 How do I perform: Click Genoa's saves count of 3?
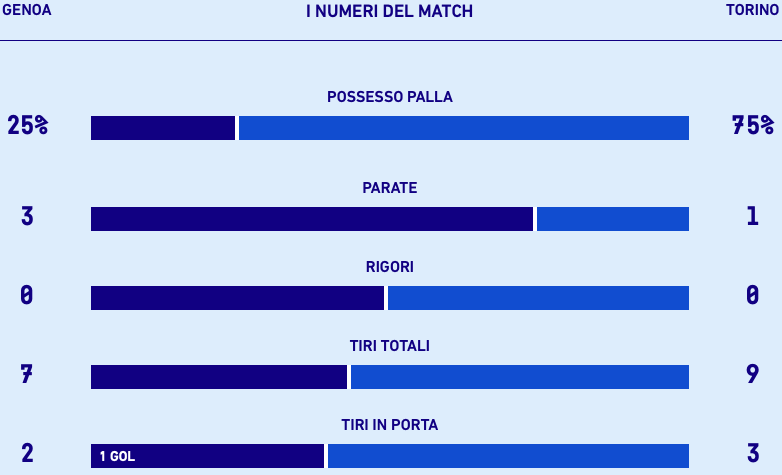point(27,216)
